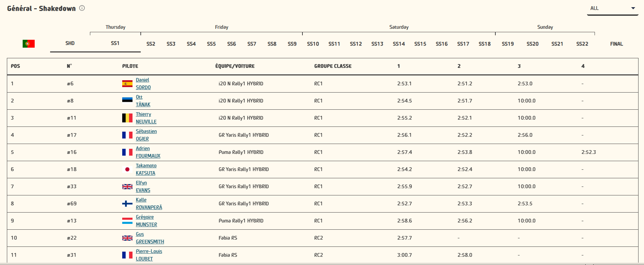Click the UK flag beside Elfyn Evans
This screenshot has height=265, width=644.
click(x=127, y=186)
